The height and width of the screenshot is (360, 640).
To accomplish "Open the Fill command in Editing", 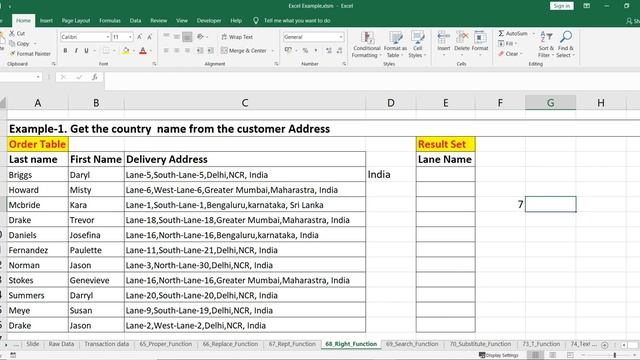I will tap(507, 44).
